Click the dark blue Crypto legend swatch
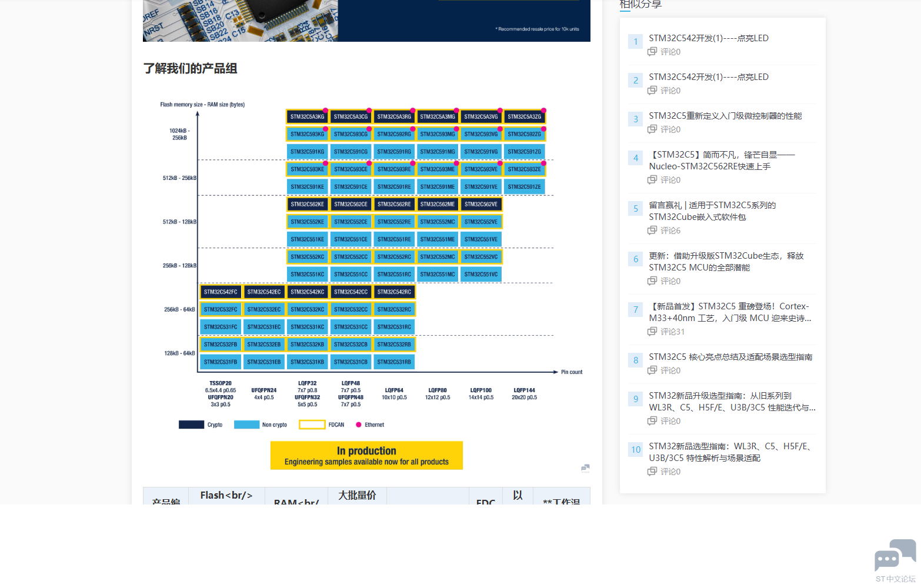This screenshot has width=921, height=588. 191,425
